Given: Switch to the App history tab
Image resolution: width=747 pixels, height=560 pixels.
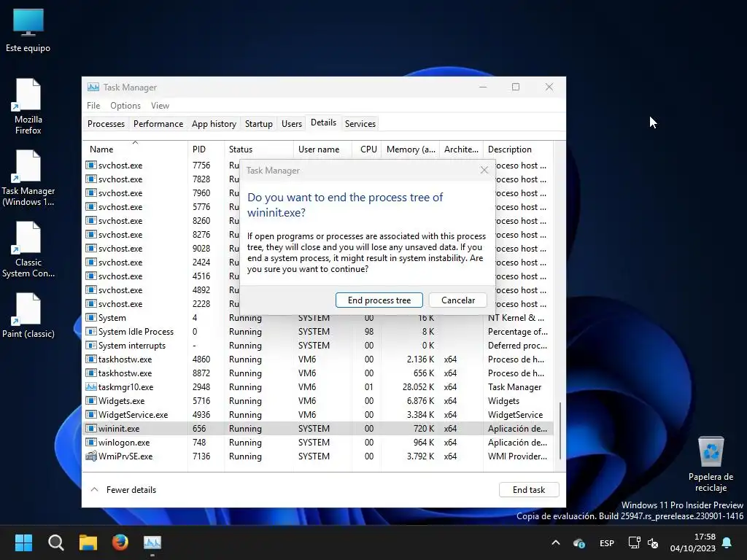Looking at the screenshot, I should 214,123.
